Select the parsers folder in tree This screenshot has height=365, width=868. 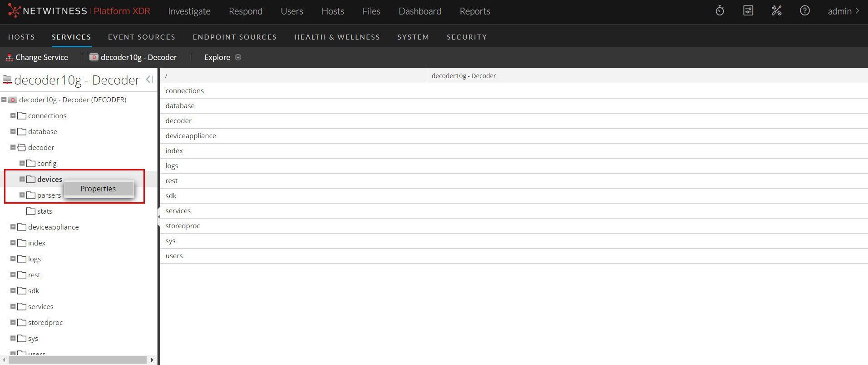point(49,195)
